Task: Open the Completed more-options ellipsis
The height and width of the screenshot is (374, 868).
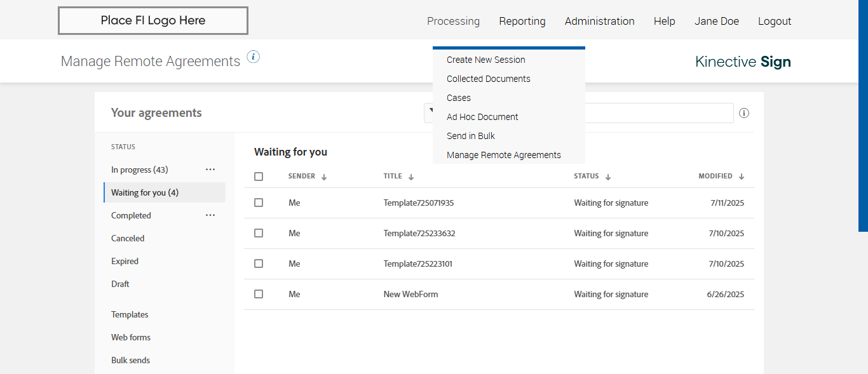Action: (x=210, y=215)
